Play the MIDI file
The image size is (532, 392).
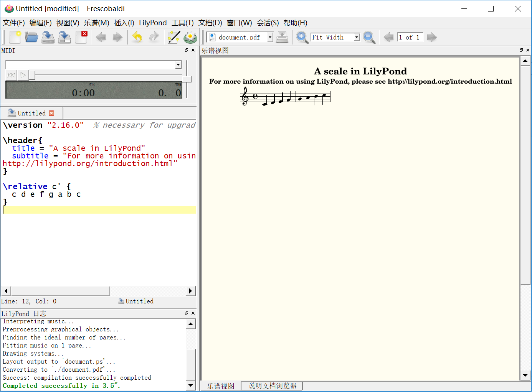[x=23, y=75]
